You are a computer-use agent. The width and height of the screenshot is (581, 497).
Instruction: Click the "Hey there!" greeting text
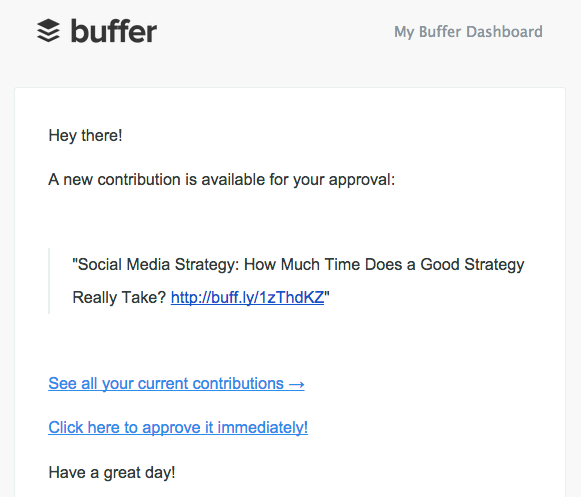pyautogui.click(x=85, y=136)
